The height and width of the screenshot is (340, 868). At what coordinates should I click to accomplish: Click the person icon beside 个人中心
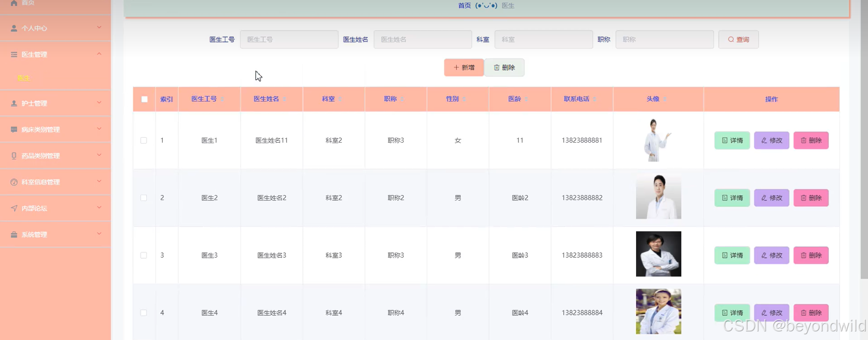[x=14, y=28]
